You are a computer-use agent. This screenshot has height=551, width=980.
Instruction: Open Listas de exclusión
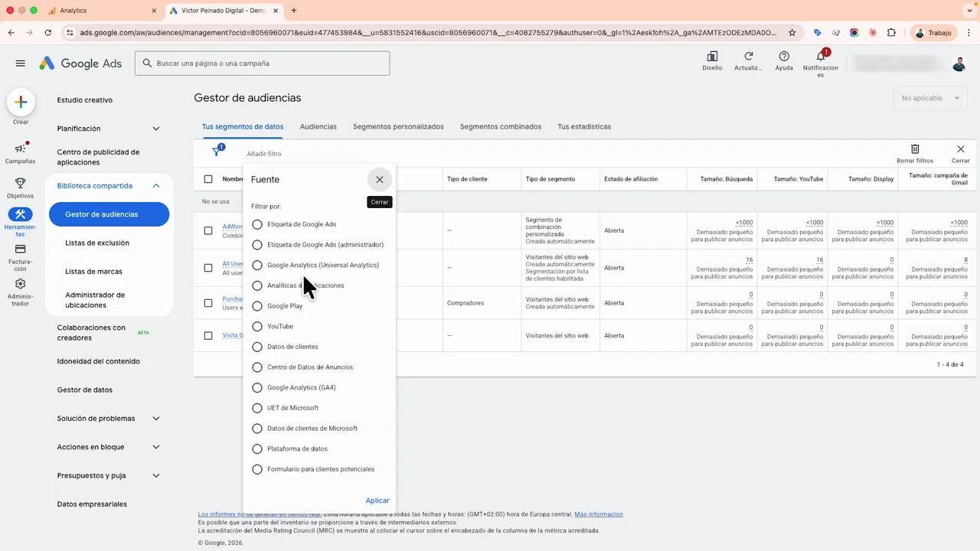tap(97, 243)
